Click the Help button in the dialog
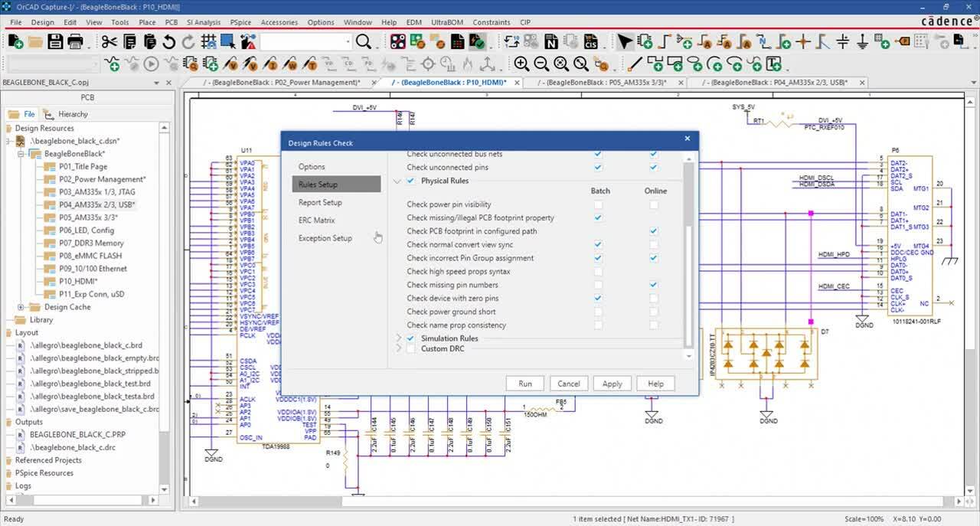 (x=656, y=384)
